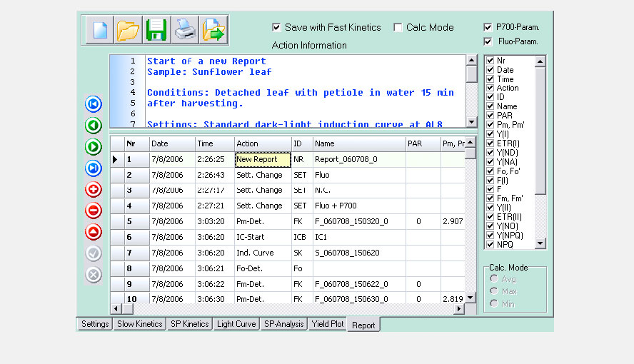Click the PAR column header
The height and width of the screenshot is (364, 634).
pos(423,143)
